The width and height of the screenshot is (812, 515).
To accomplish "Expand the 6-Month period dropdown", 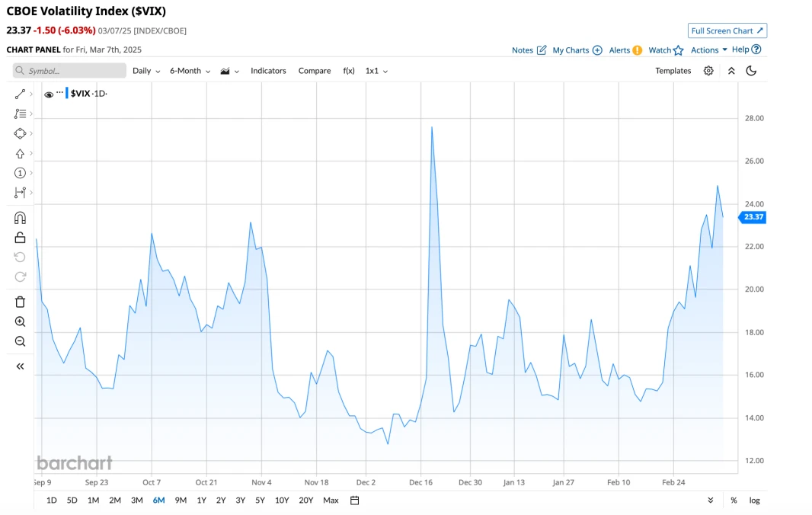I will [x=189, y=71].
